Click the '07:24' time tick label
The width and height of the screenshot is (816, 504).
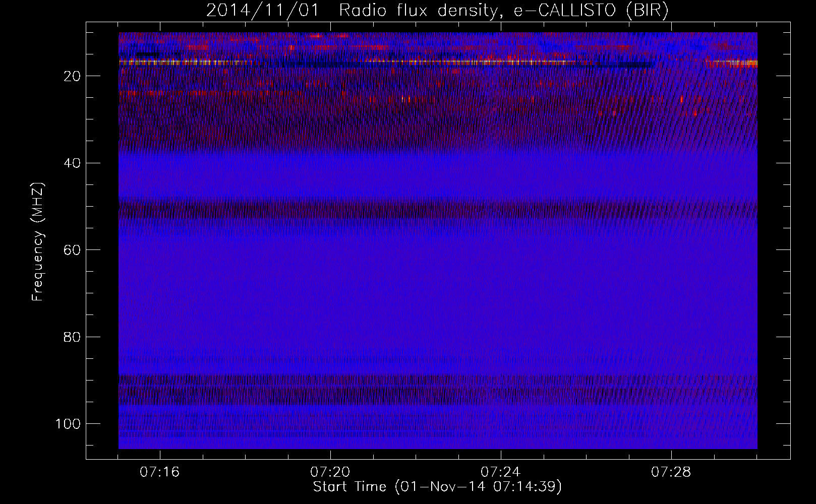pos(501,472)
